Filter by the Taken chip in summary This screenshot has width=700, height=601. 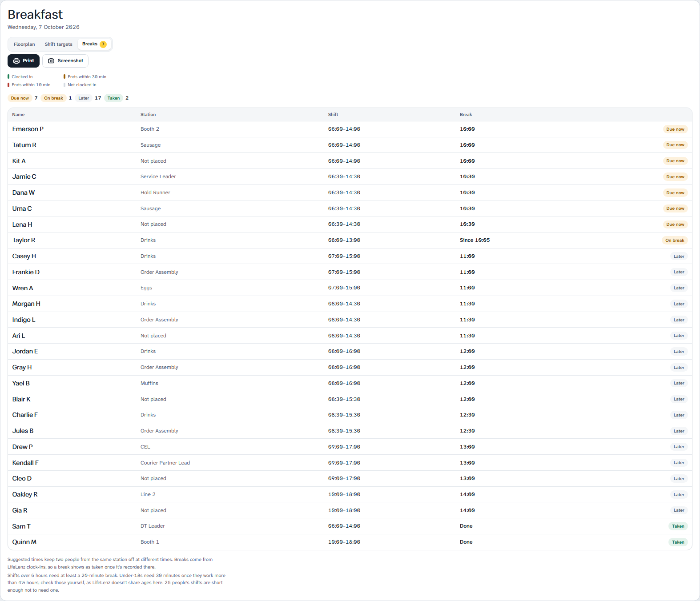(114, 98)
